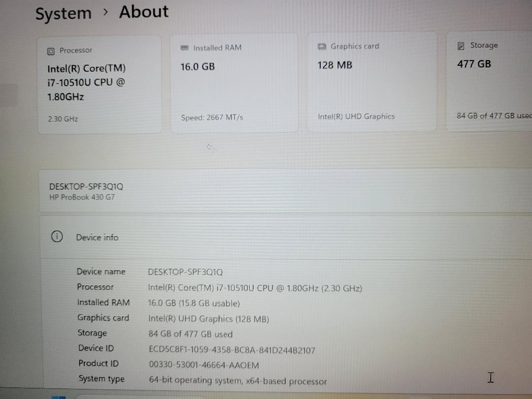This screenshot has height=399, width=532.
Task: Select the 2.30 GHz text in Processor card
Action: tap(63, 119)
